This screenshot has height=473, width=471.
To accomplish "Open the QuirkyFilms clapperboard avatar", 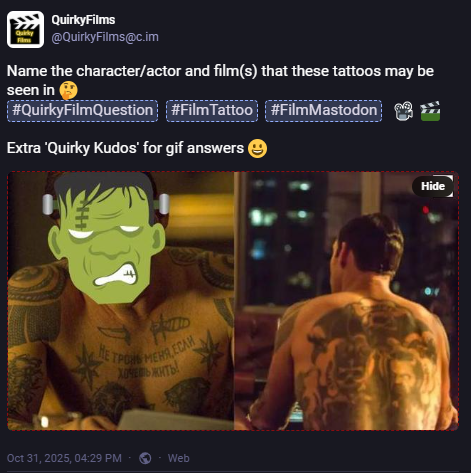I will pos(25,29).
